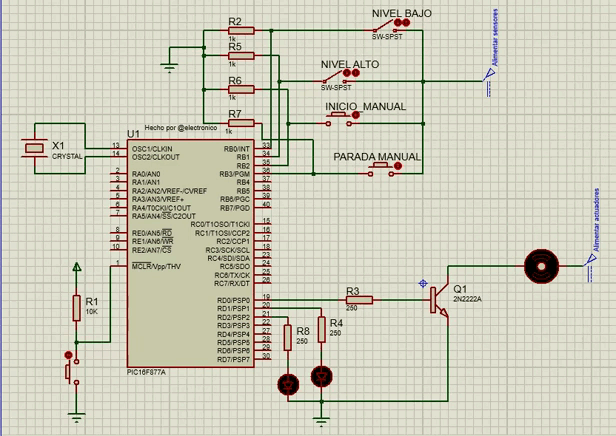Select the ground symbol left of R5
The height and width of the screenshot is (436, 616).
pyautogui.click(x=171, y=66)
